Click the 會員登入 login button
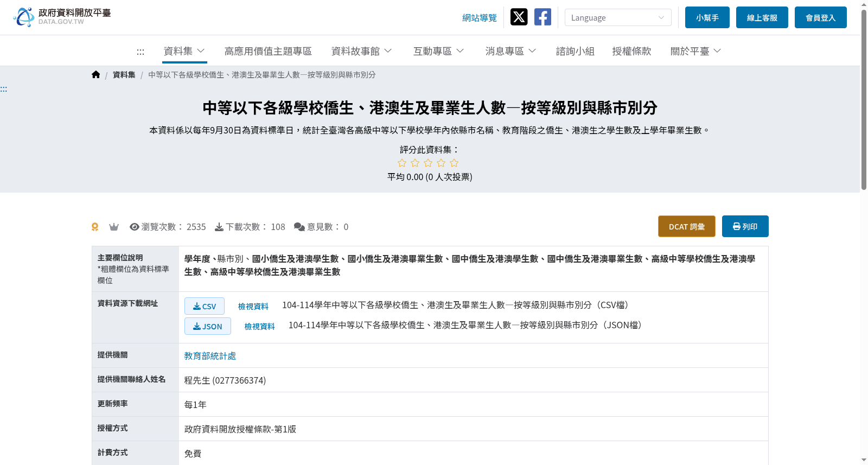Viewport: 868px width, 465px height. point(820,17)
